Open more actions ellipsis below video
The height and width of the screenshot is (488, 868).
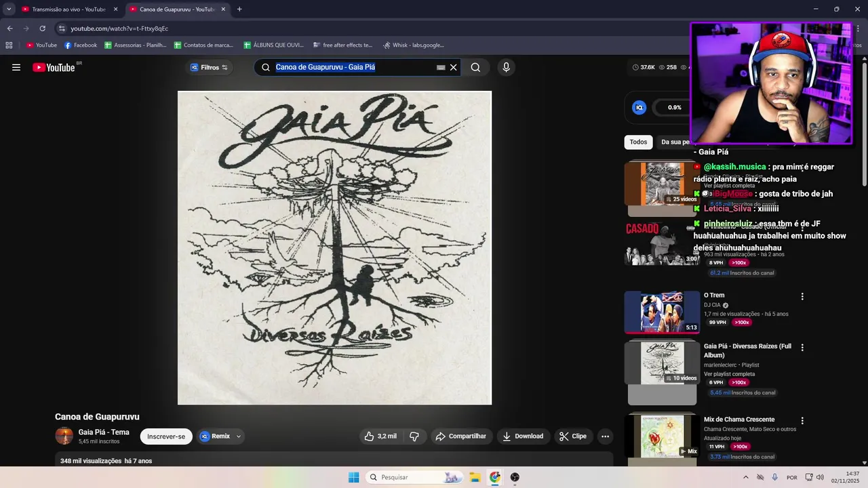pyautogui.click(x=606, y=436)
